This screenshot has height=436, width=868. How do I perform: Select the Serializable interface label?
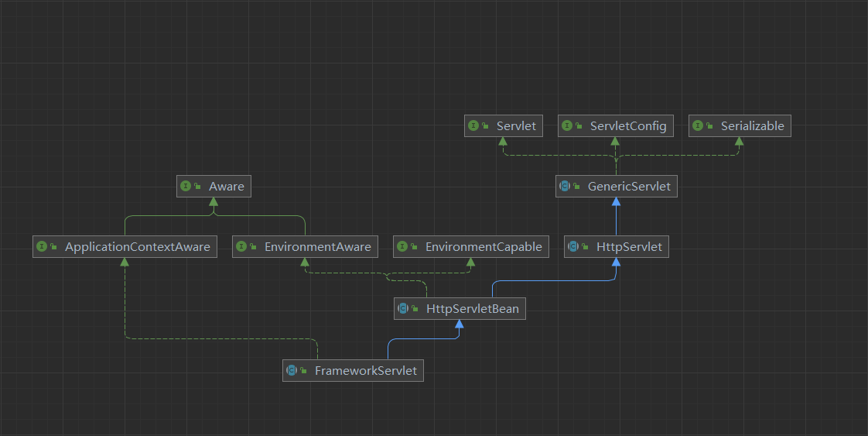[752, 126]
